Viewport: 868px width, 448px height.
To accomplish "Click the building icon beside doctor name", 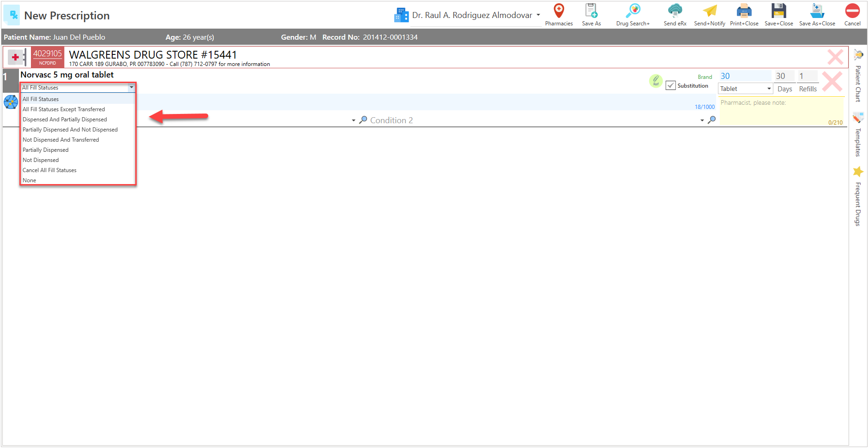I will pos(401,15).
